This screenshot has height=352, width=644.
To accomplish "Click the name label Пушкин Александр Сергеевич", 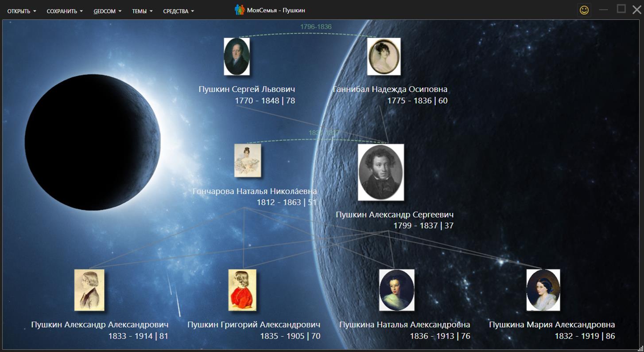I will pyautogui.click(x=394, y=215).
